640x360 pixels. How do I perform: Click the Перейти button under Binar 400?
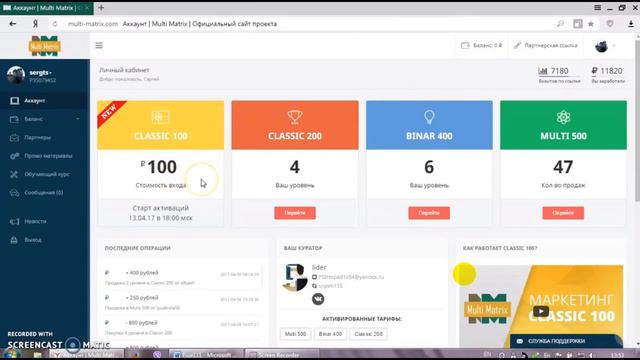click(429, 213)
